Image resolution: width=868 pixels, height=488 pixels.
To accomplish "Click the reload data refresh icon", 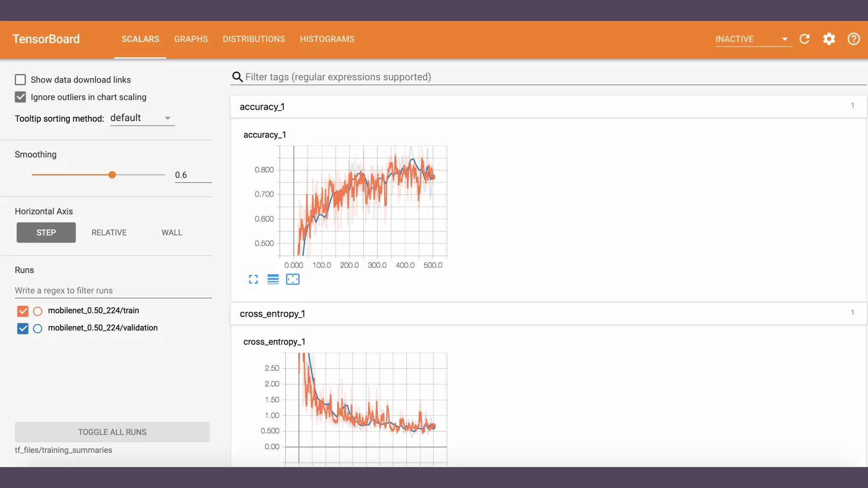I will point(804,39).
